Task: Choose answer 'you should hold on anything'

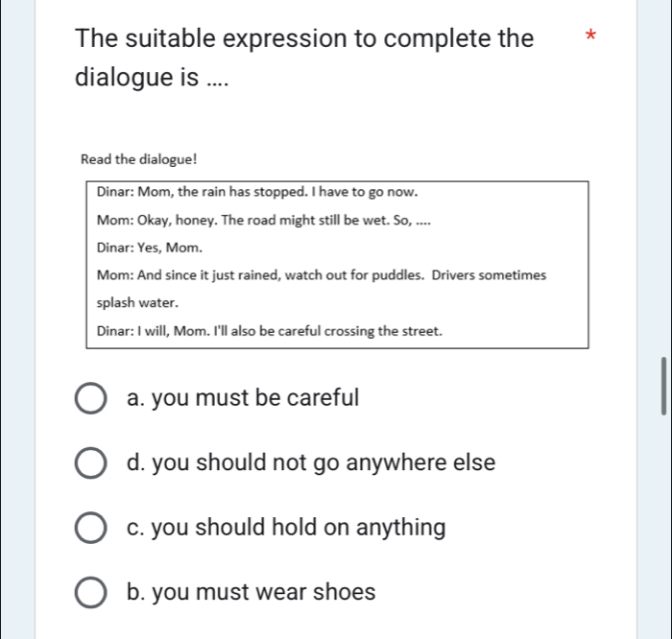Action: [299, 527]
